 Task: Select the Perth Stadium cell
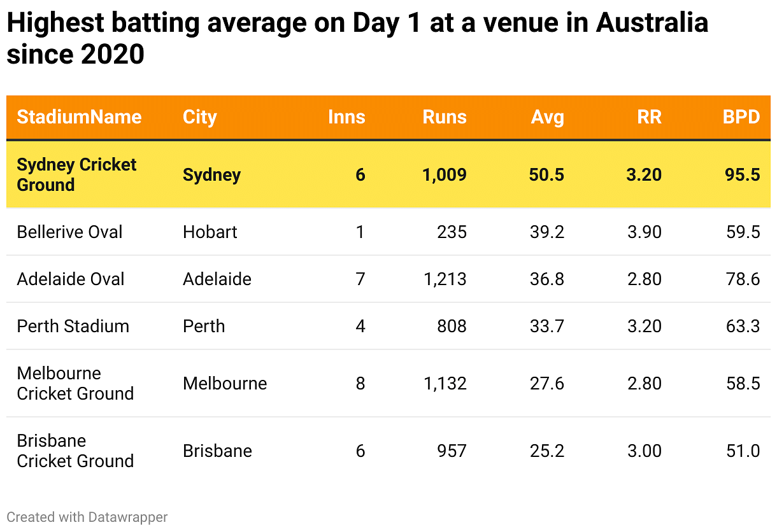coord(73,326)
